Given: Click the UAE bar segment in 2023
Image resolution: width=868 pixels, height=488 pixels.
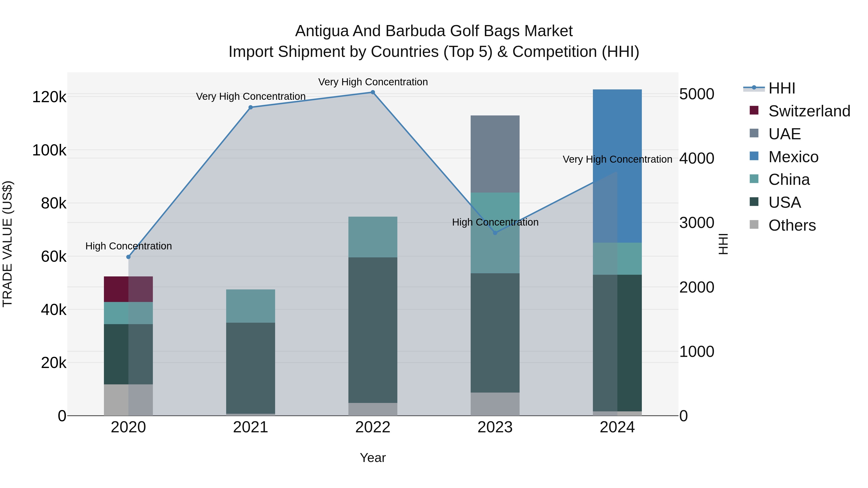Looking at the screenshot, I should (495, 154).
